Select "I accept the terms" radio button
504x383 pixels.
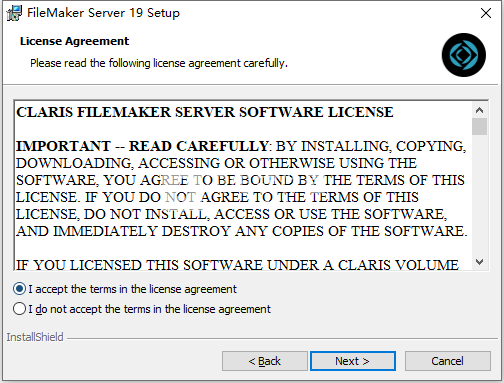click(19, 289)
